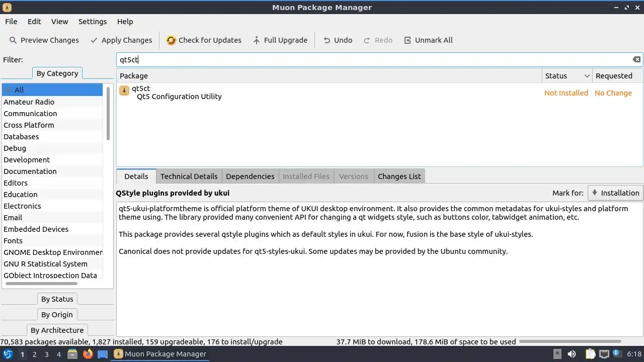Clear the filter text with the erase icon
644x362 pixels.
click(x=636, y=59)
